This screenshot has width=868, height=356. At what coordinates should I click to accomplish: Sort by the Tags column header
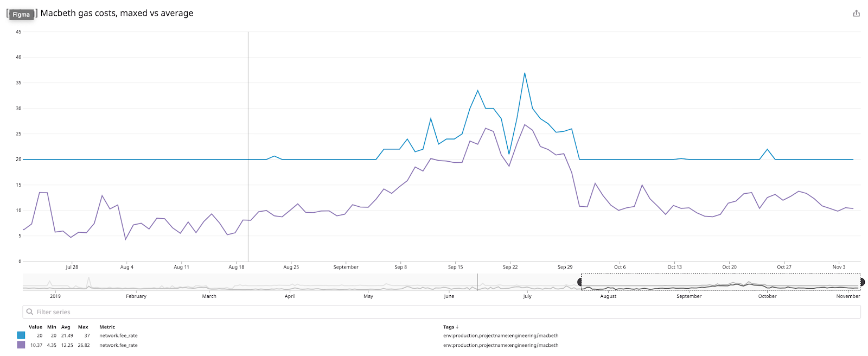pyautogui.click(x=449, y=327)
